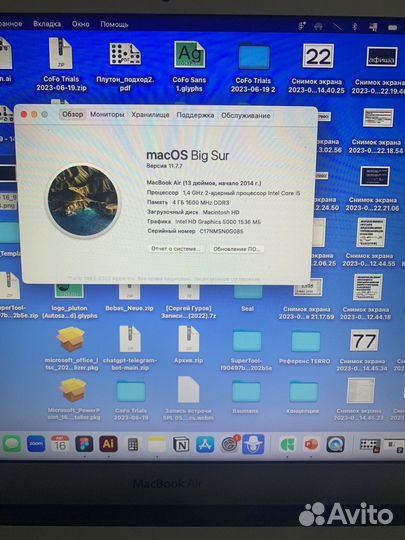Open QuickTime Player in the Dock

[x=335, y=444]
